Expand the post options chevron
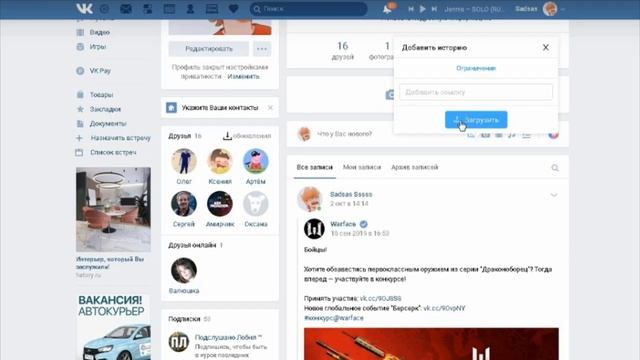Image resolution: width=640 pixels, height=360 pixels. tap(553, 195)
